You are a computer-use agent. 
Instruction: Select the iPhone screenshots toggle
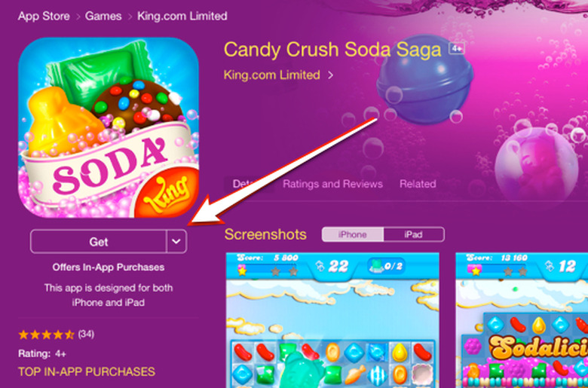tap(353, 234)
